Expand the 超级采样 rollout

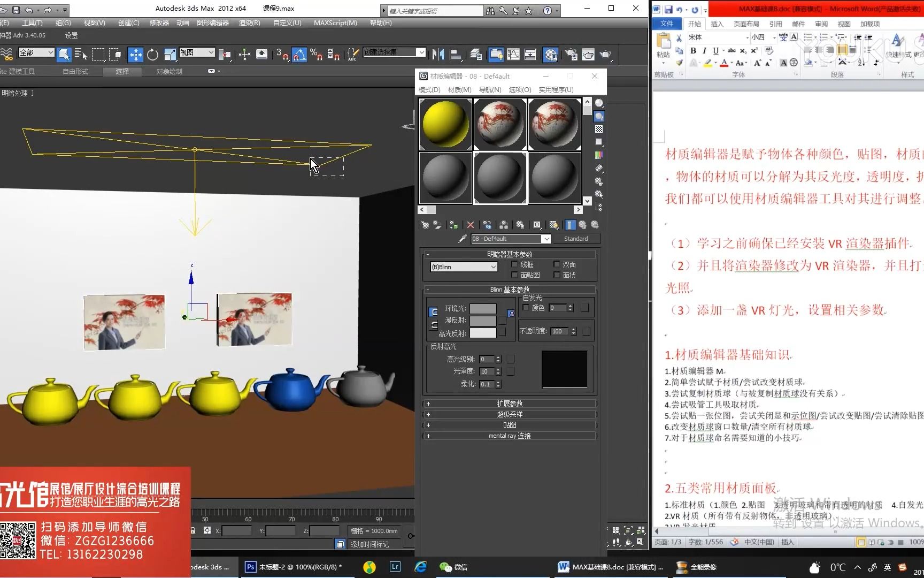[510, 414]
